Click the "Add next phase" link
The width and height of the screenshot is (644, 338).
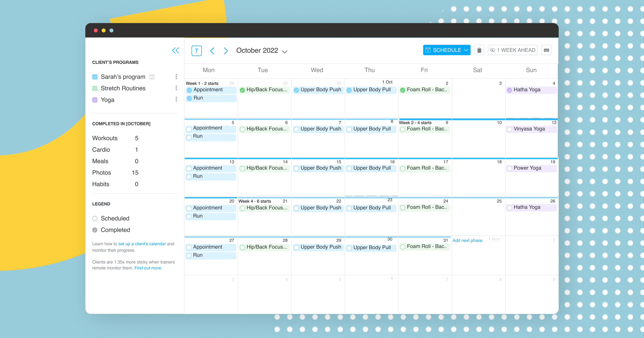[x=467, y=240]
